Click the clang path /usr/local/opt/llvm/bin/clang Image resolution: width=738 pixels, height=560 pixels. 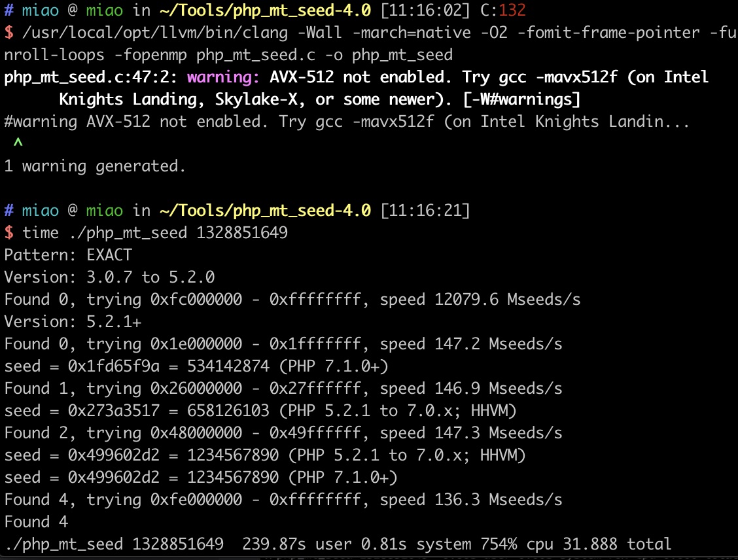155,33
